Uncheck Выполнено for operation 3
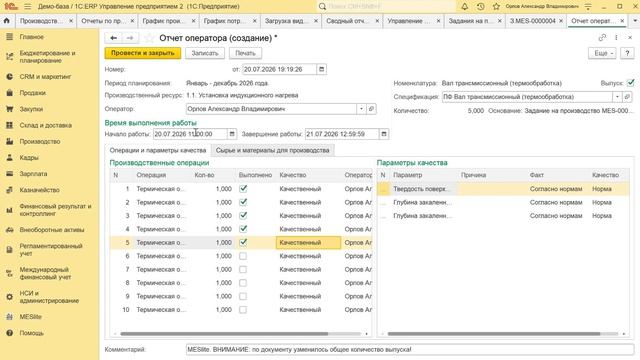The height and width of the screenshot is (360, 640). (x=243, y=216)
